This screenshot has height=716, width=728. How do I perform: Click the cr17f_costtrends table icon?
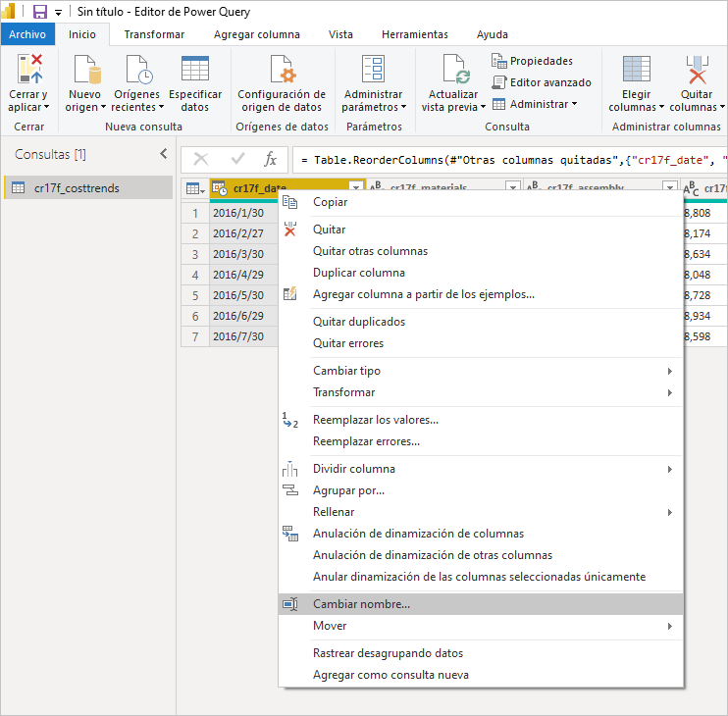pyautogui.click(x=18, y=188)
